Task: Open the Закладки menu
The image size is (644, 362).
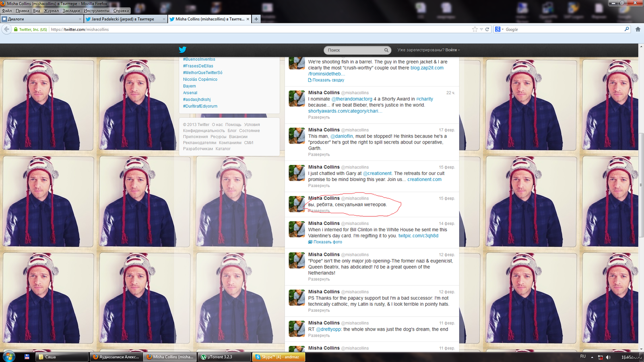Action: point(71,11)
